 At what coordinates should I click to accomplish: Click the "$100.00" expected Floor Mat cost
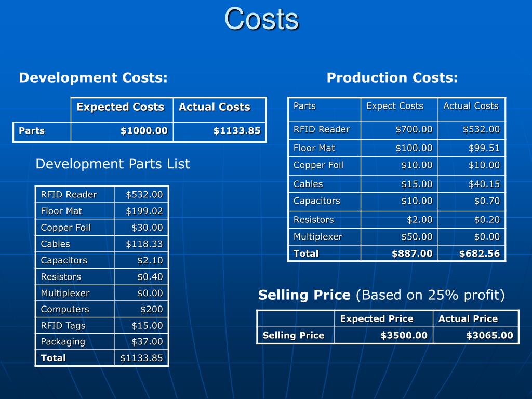[414, 148]
